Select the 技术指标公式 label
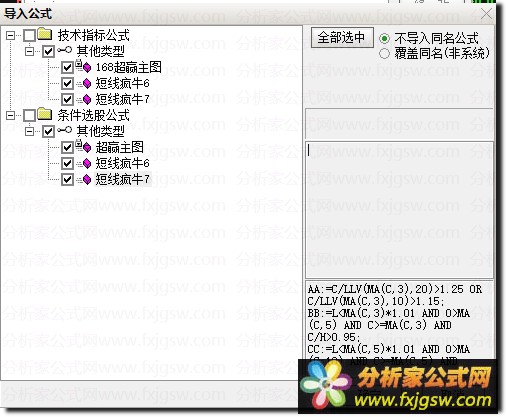508x417 pixels. (x=93, y=35)
